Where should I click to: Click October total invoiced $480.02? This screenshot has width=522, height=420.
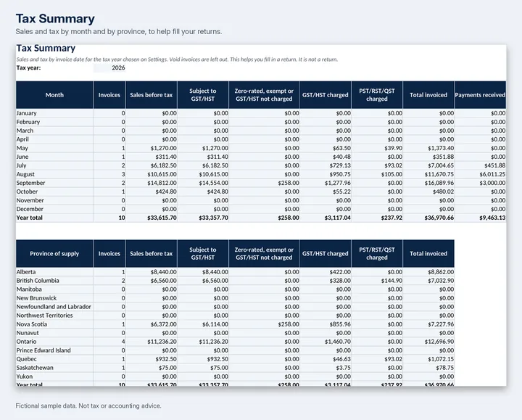(443, 192)
